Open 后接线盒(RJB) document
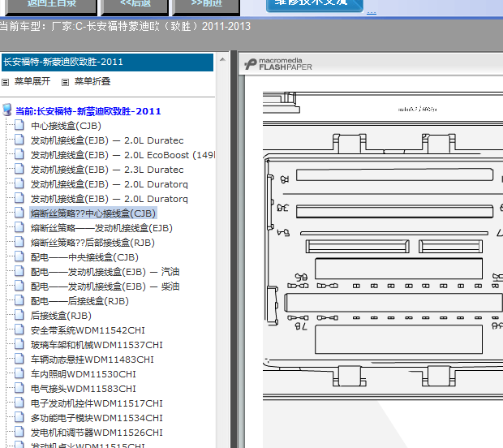503x448 pixels. [x=61, y=316]
